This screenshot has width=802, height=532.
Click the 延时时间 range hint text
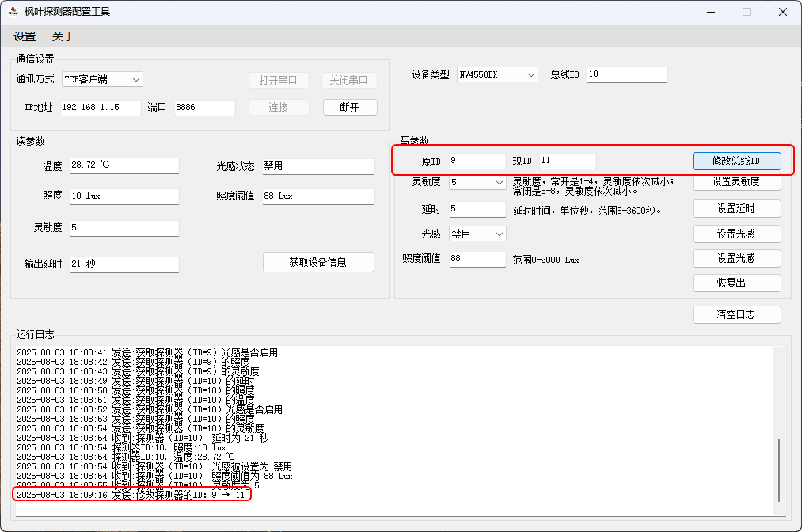(587, 211)
